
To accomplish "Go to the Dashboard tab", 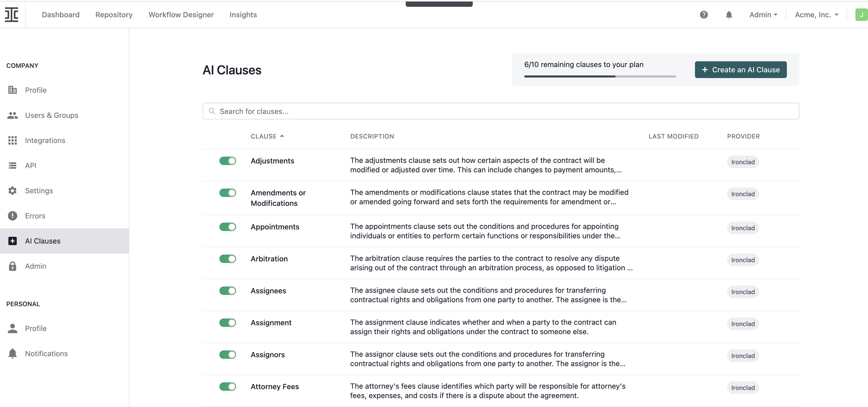I will (61, 14).
